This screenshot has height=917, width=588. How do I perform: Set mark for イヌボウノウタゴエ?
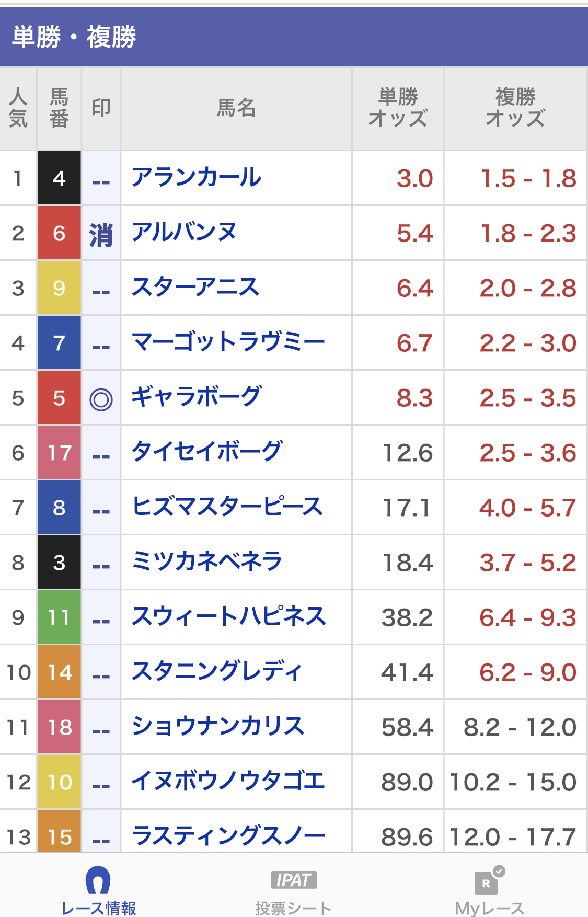pos(101,783)
